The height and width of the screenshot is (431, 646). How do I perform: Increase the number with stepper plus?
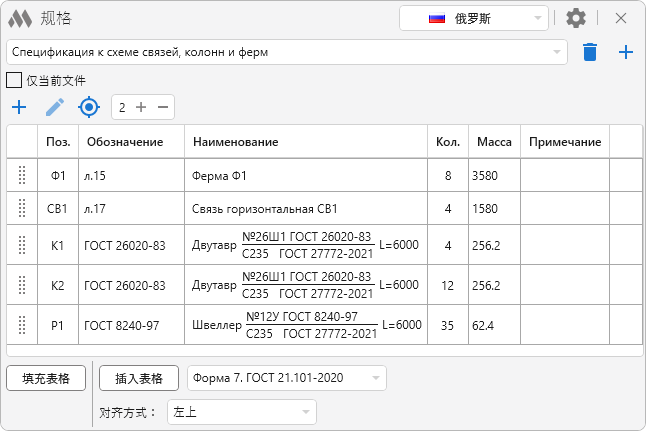pos(141,107)
